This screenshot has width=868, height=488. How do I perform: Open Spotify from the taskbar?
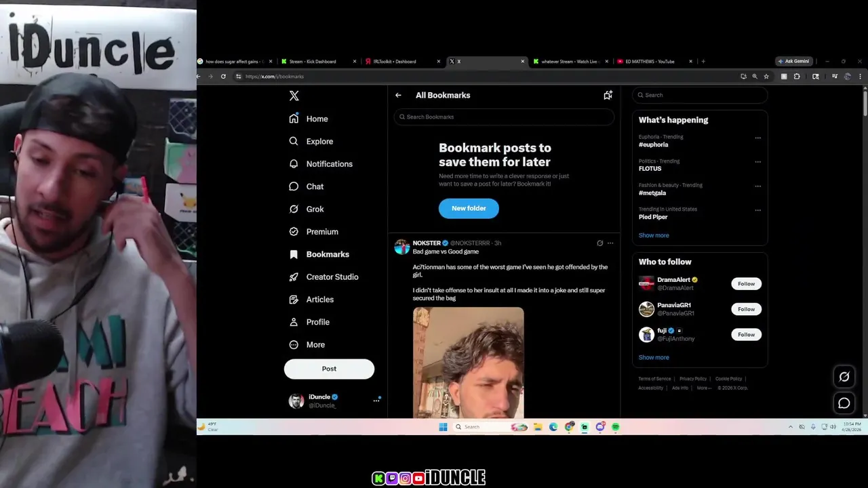(616, 427)
